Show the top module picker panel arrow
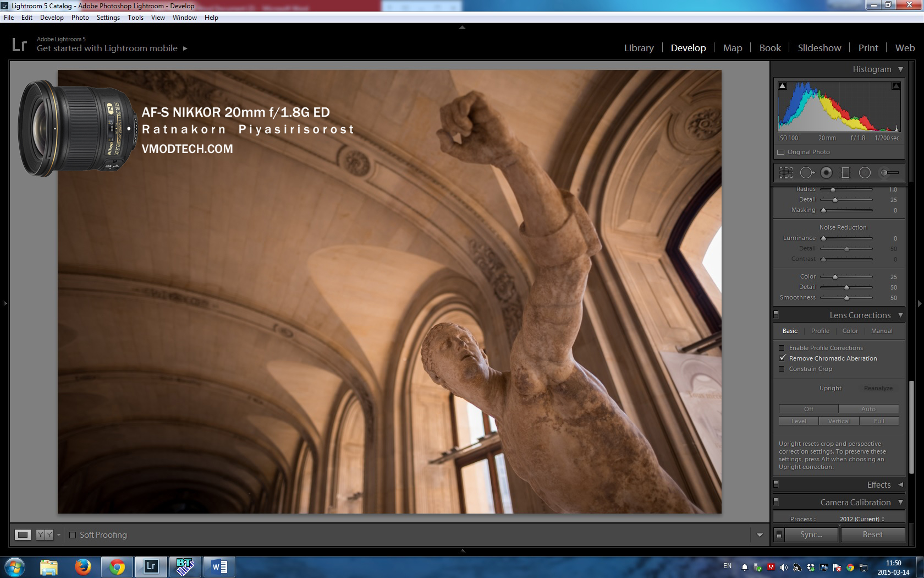Viewport: 924px width, 578px height. click(x=462, y=28)
